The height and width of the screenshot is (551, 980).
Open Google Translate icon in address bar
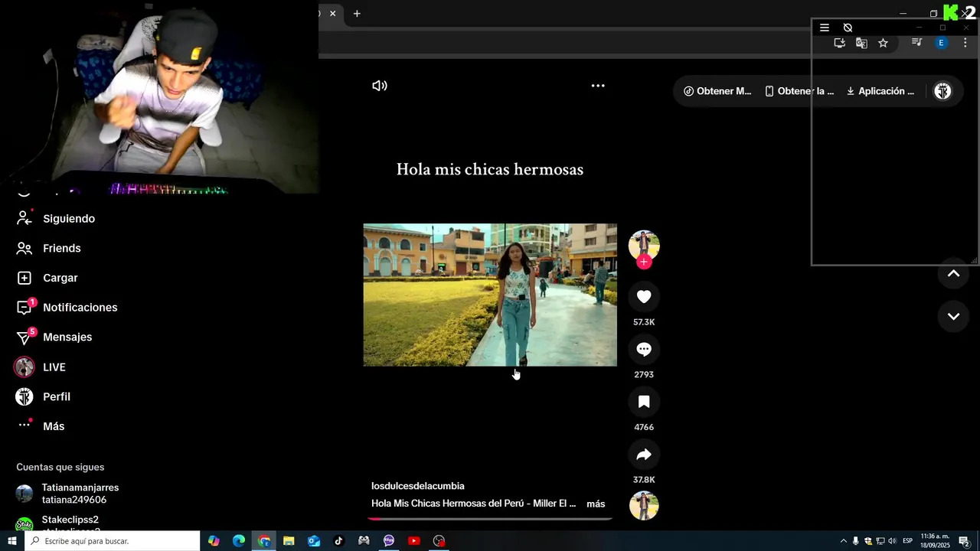click(x=861, y=44)
